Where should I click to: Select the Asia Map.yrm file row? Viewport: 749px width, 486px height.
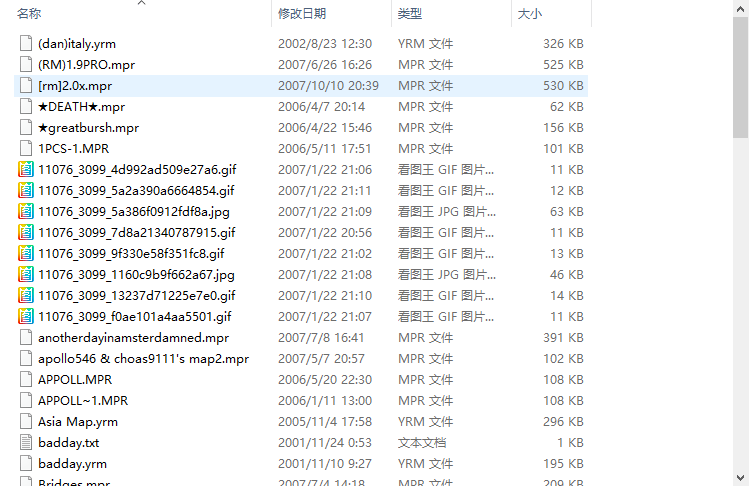coord(301,421)
